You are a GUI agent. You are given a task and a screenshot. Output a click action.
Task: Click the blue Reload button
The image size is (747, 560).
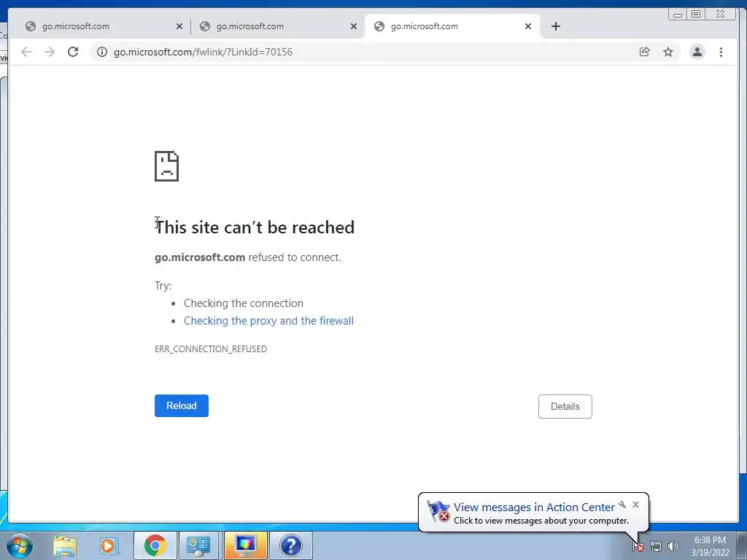(182, 405)
